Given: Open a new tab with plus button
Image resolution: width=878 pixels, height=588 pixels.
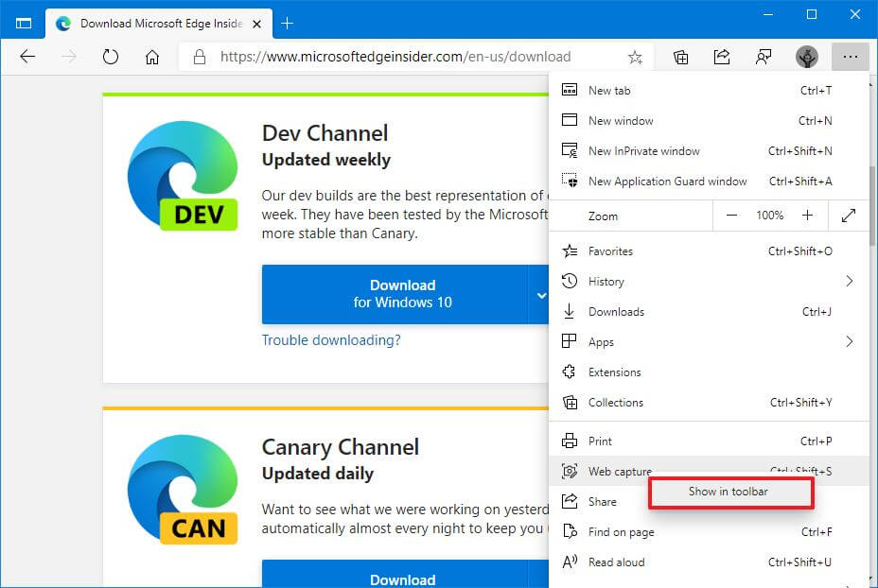Looking at the screenshot, I should (x=288, y=24).
